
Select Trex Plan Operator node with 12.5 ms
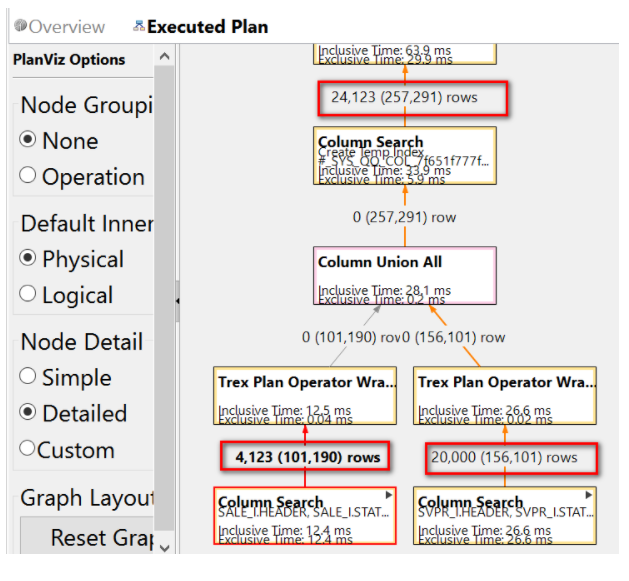[305, 396]
